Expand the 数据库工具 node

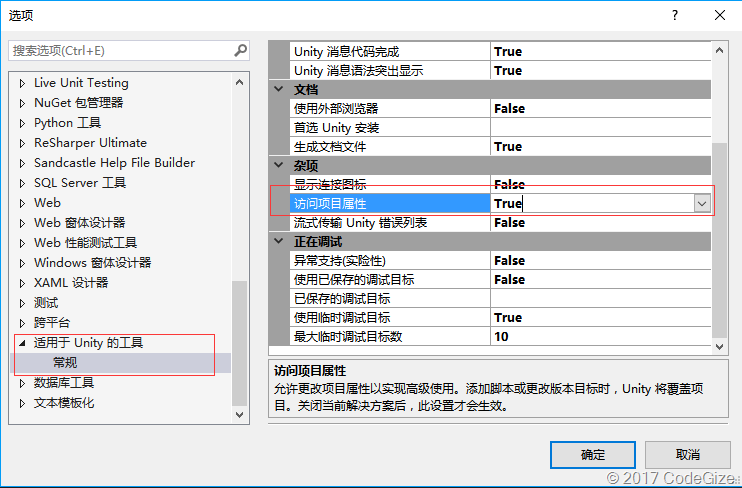point(22,383)
